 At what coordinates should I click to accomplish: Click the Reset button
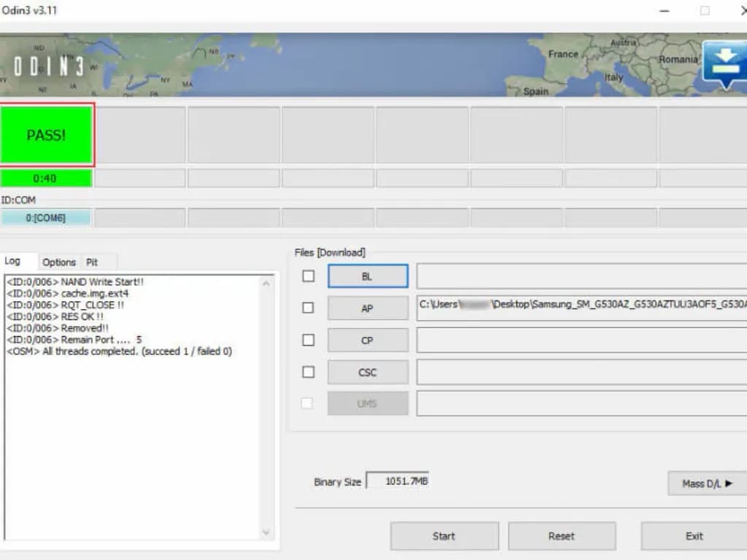(562, 536)
